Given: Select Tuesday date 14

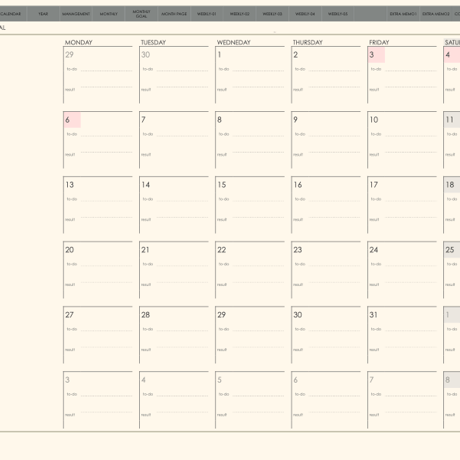Looking at the screenshot, I should click(146, 185).
